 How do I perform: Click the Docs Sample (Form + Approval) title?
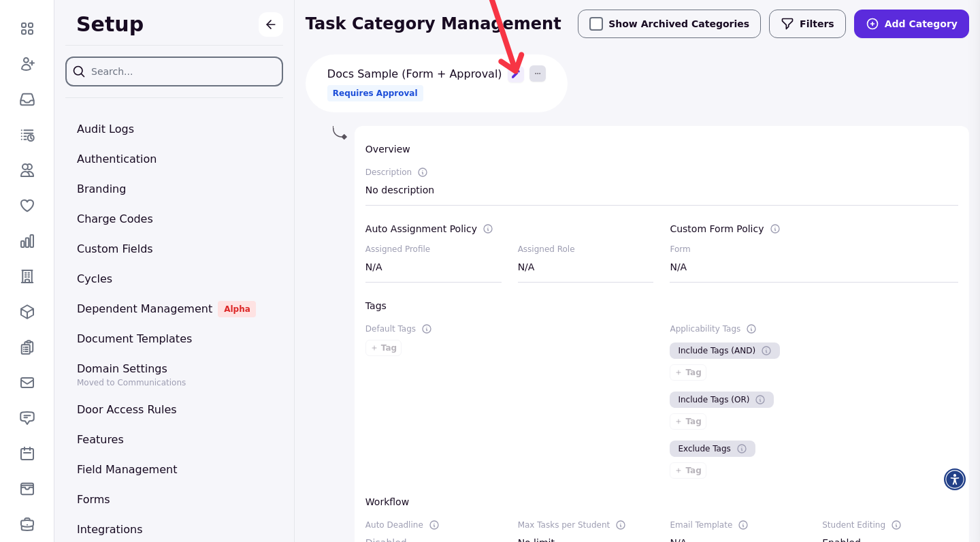coord(414,74)
